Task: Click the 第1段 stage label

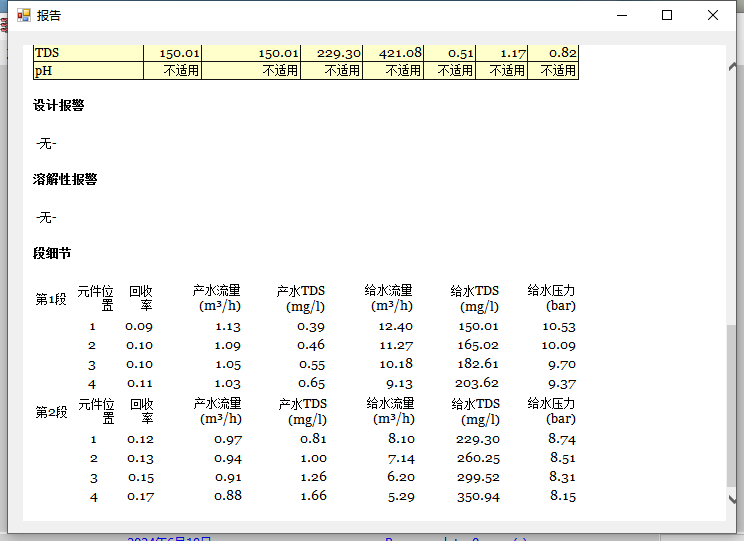Action: pyautogui.click(x=51, y=298)
